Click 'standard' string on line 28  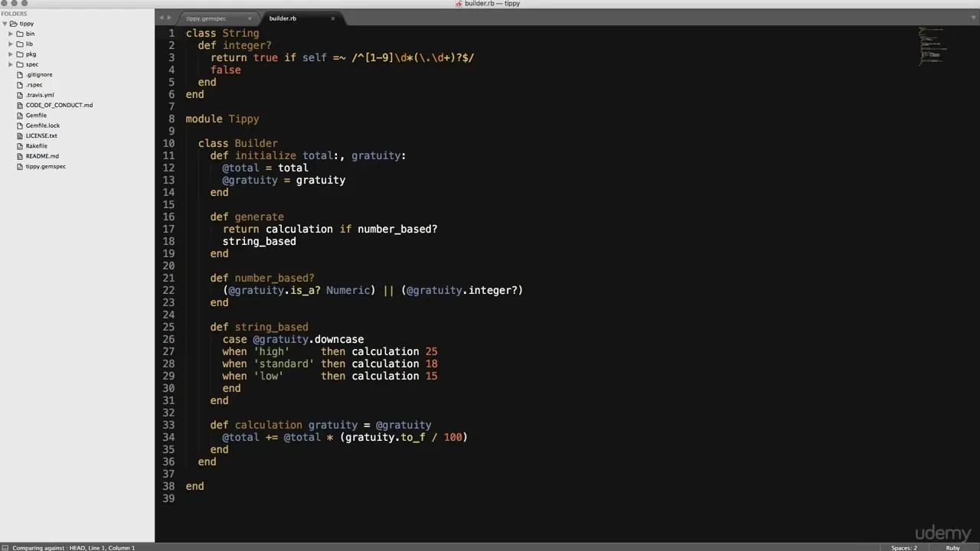click(284, 364)
